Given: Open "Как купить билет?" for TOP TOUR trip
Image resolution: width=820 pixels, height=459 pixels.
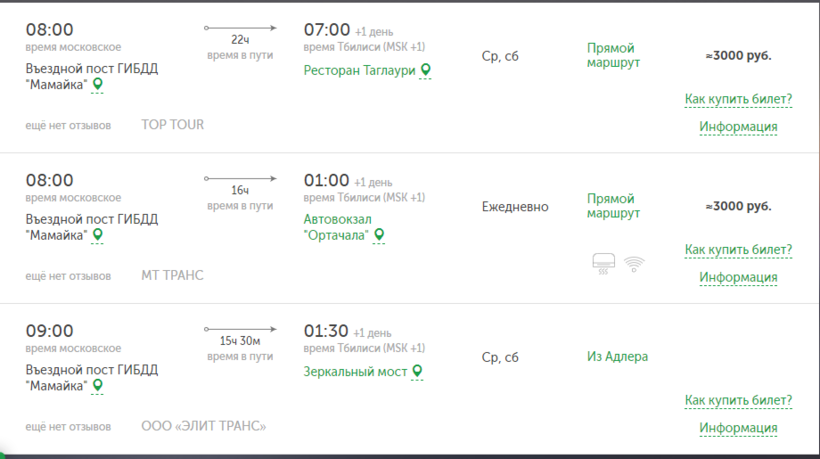Looking at the screenshot, I should pyautogui.click(x=738, y=99).
